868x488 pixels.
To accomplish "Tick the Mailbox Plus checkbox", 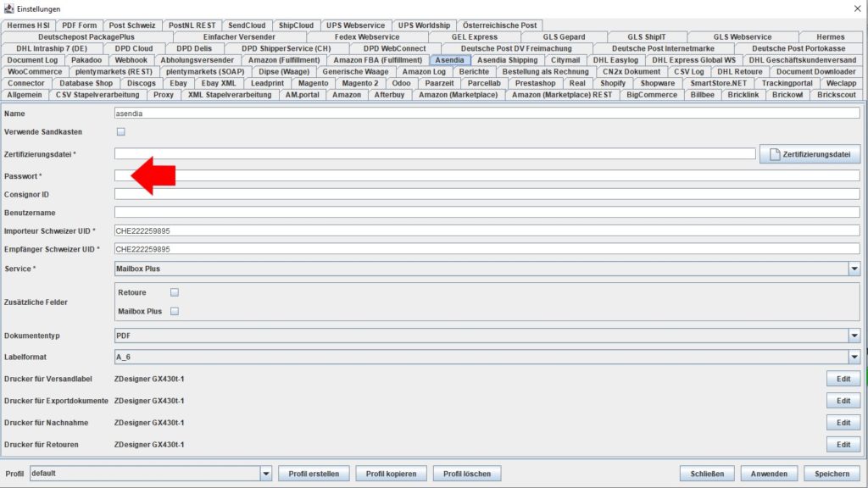I will 175,311.
